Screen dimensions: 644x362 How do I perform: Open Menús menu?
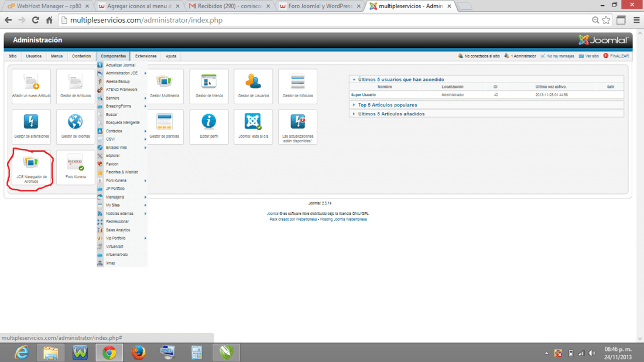pyautogui.click(x=57, y=56)
